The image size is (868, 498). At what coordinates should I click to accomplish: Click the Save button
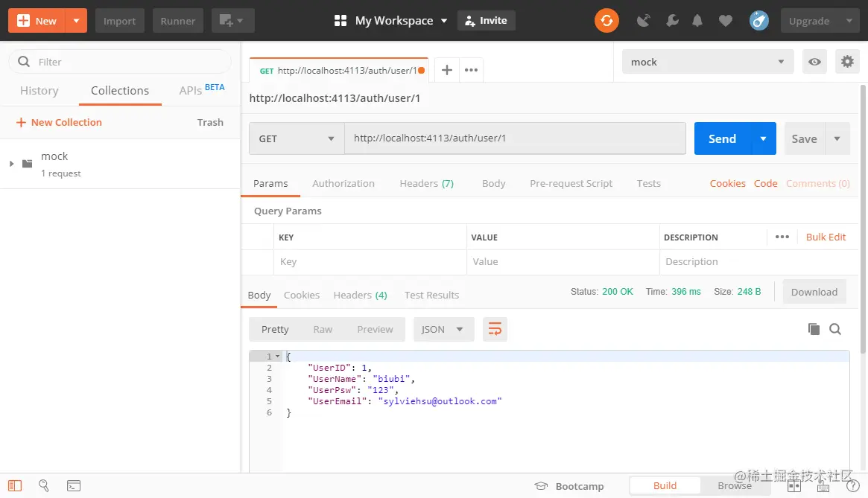(x=805, y=138)
